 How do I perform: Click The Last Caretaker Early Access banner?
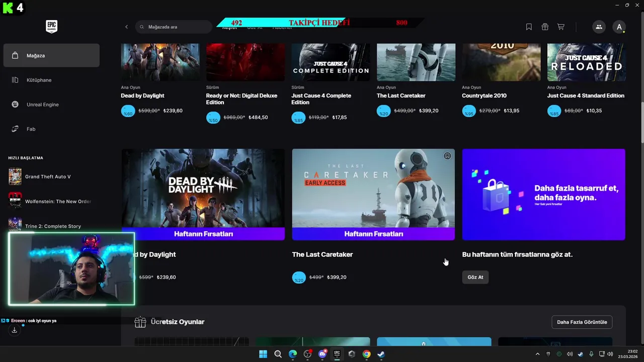[373, 194]
